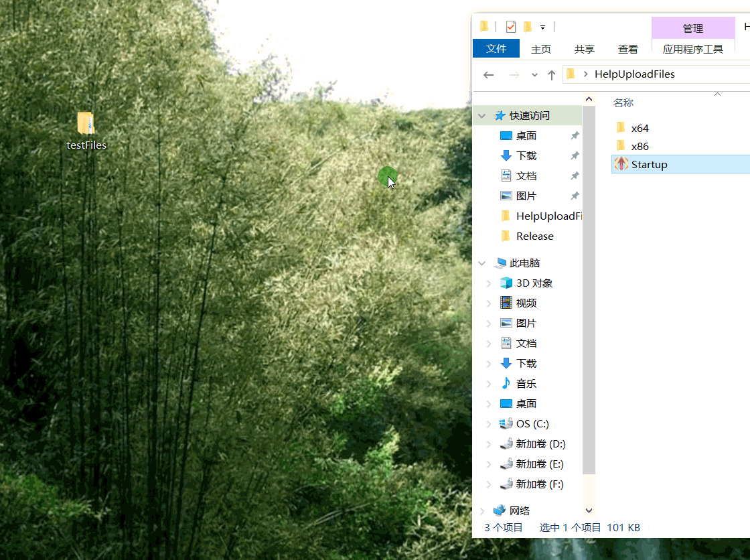750x560 pixels.
Task: Click the Up one level arrow
Action: click(552, 74)
